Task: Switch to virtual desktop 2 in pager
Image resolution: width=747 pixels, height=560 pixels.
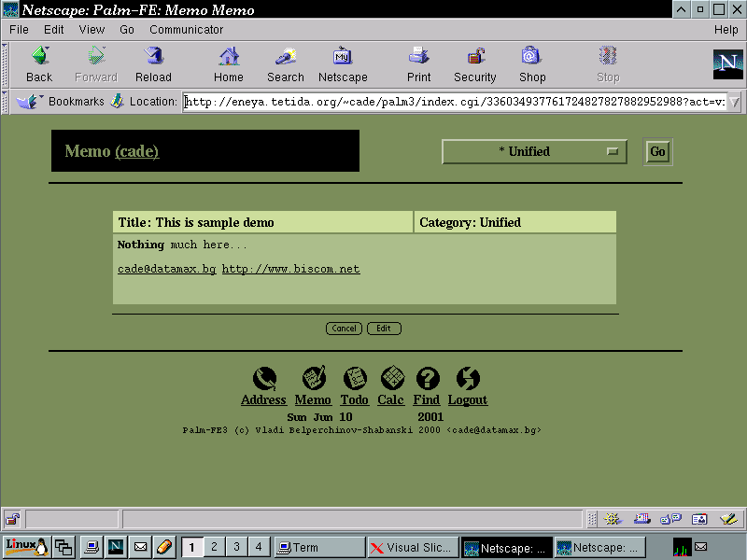Action: (x=214, y=547)
